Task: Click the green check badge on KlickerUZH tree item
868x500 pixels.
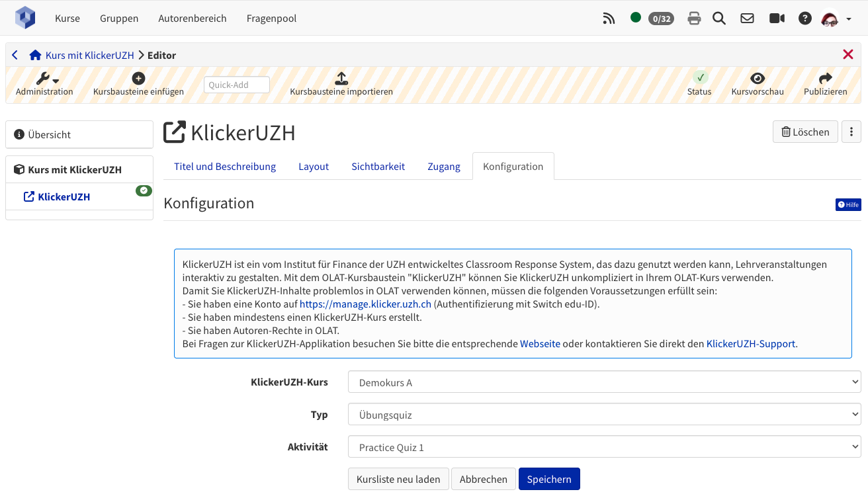Action: (144, 190)
